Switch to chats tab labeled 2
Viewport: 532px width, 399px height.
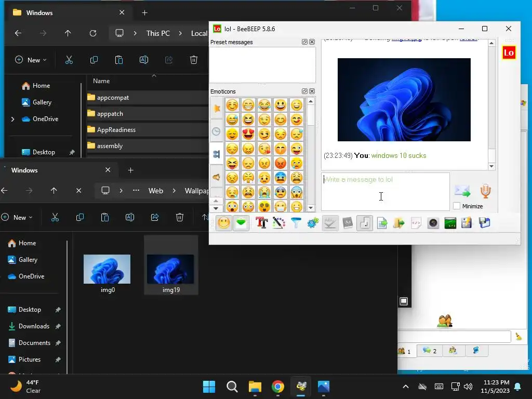430,351
